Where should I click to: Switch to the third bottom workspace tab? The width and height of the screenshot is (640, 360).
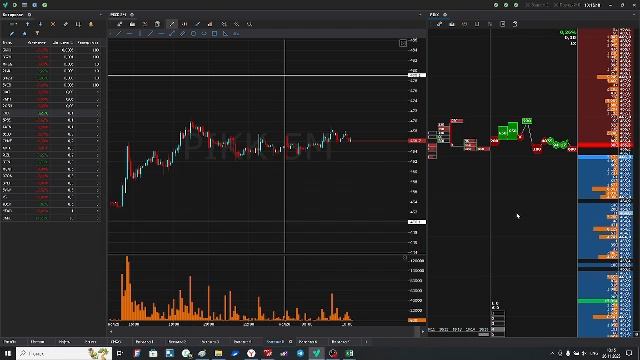click(x=64, y=342)
